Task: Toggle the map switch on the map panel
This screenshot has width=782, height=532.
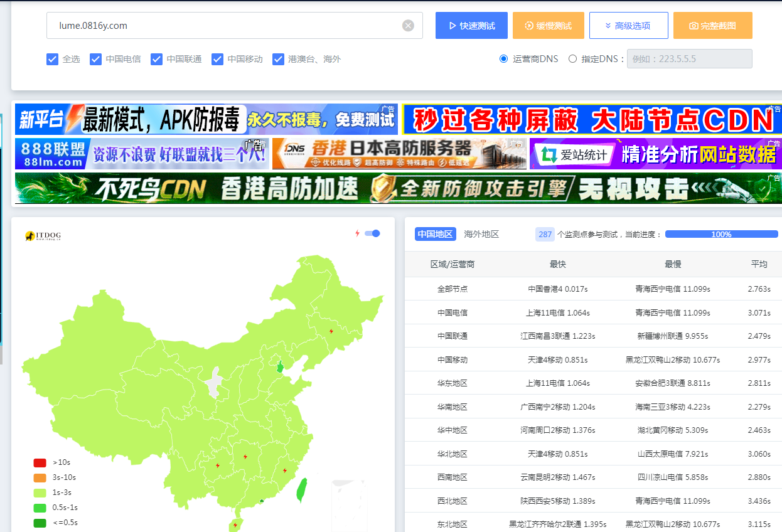Action: coord(372,233)
